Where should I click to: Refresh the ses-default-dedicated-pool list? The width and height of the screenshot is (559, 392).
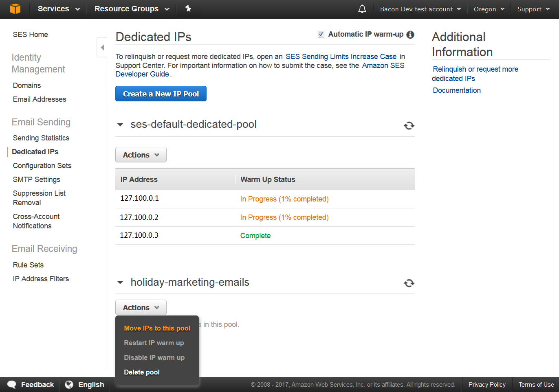(x=409, y=125)
